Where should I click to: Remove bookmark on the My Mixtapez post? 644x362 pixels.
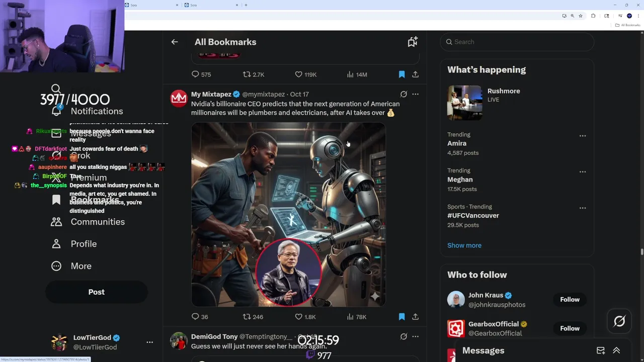pos(401,317)
